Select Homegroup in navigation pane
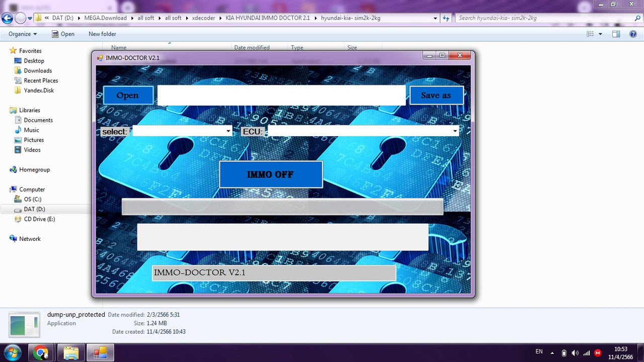Screen dimensions: 644x362 coord(34,169)
